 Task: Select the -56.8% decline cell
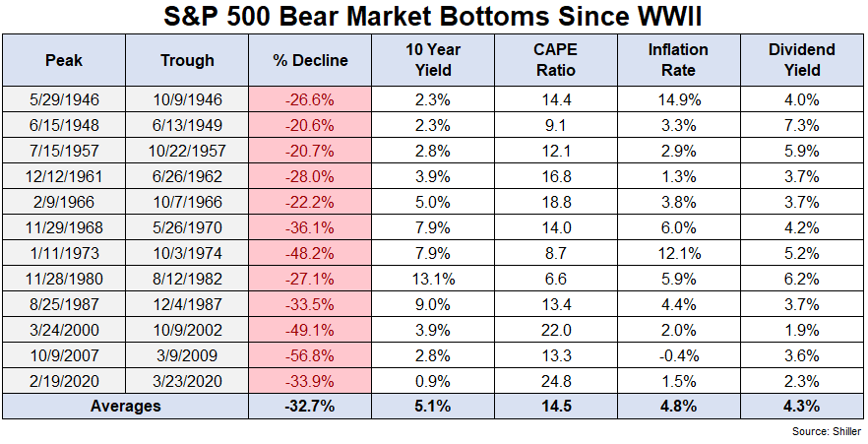(x=310, y=355)
